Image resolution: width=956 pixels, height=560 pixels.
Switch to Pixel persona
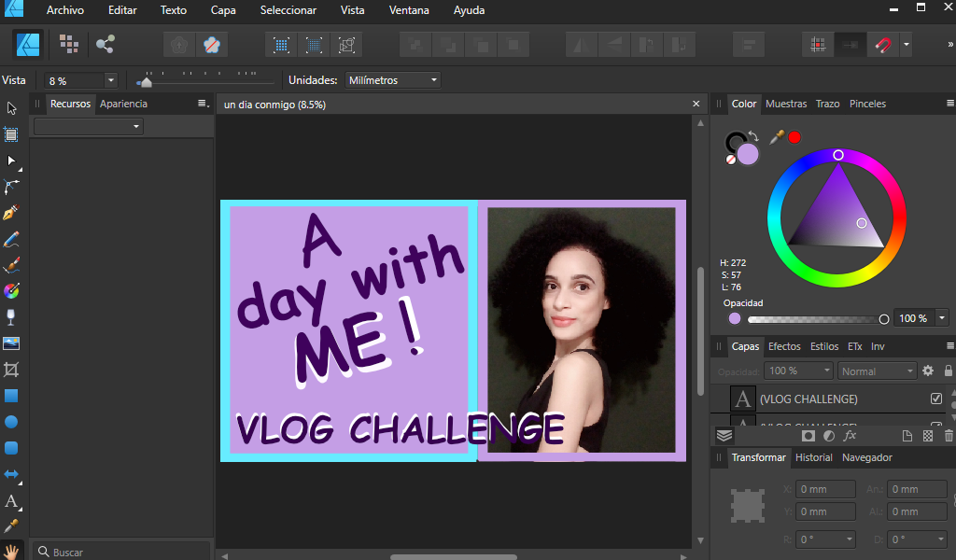pos(69,45)
